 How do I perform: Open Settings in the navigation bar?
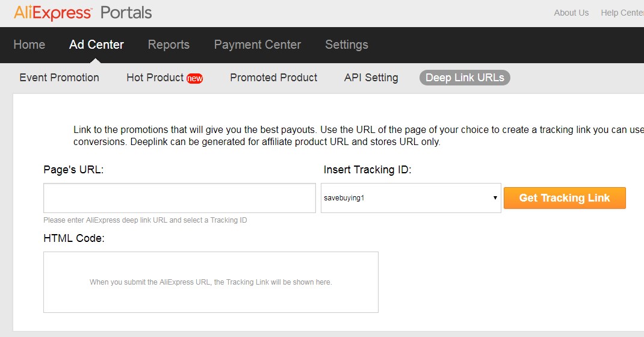[347, 45]
